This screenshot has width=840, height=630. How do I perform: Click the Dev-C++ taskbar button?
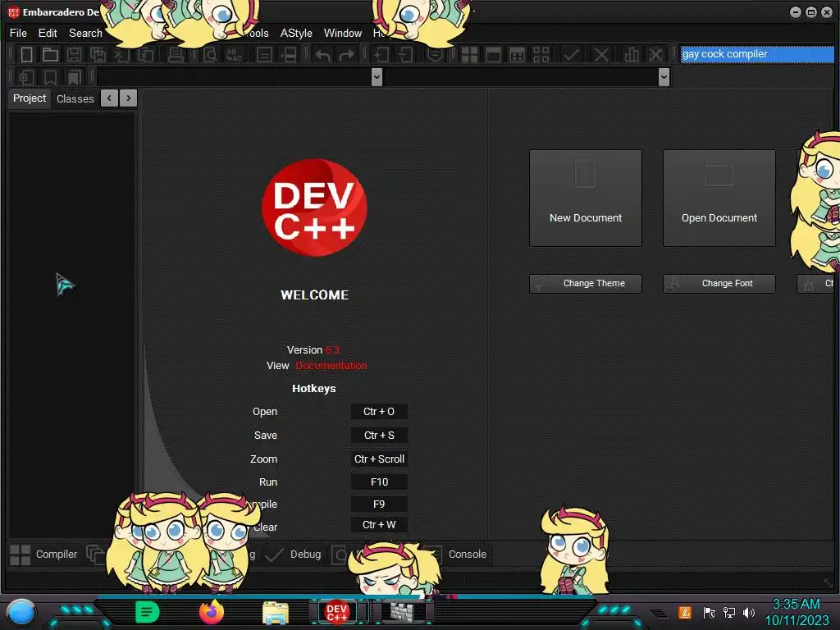point(337,612)
